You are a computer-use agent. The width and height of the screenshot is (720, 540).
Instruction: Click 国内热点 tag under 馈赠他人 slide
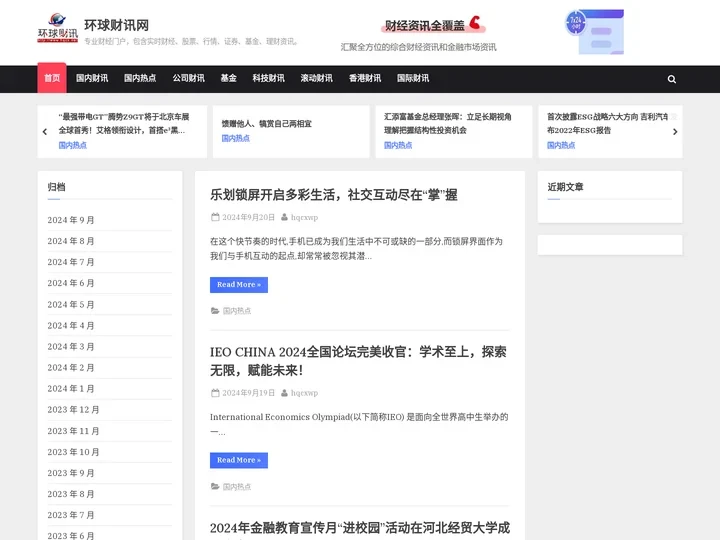pos(236,138)
